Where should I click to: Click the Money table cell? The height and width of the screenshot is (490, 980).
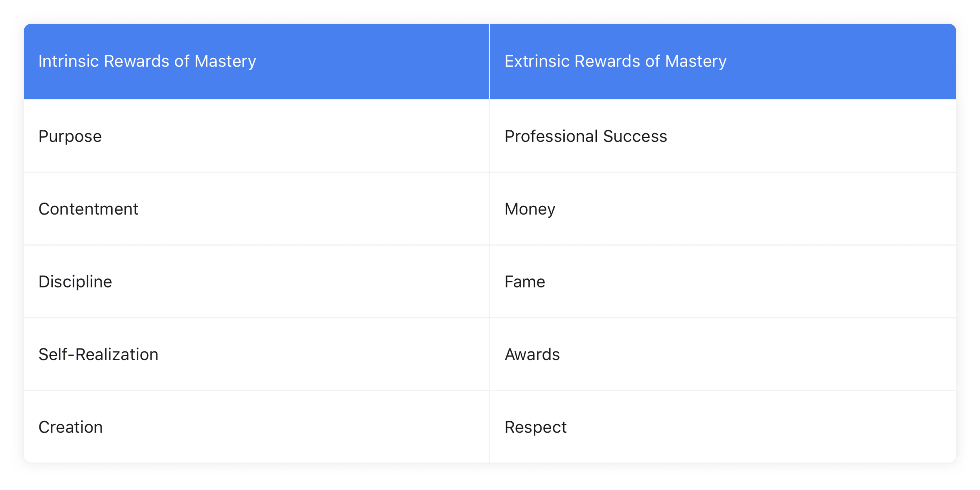pos(723,208)
